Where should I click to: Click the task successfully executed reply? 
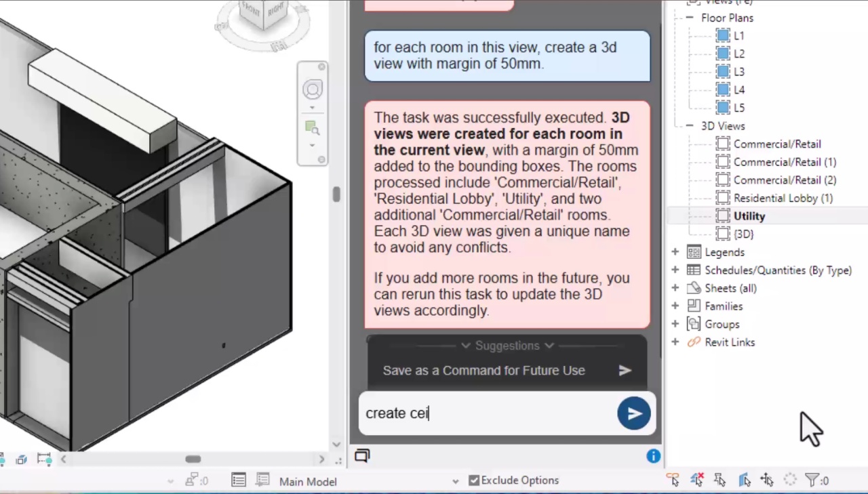pos(507,215)
